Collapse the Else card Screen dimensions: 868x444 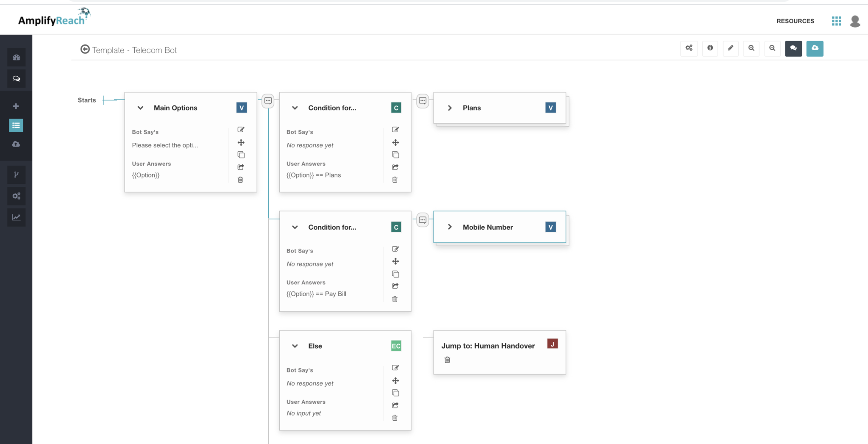tap(295, 346)
